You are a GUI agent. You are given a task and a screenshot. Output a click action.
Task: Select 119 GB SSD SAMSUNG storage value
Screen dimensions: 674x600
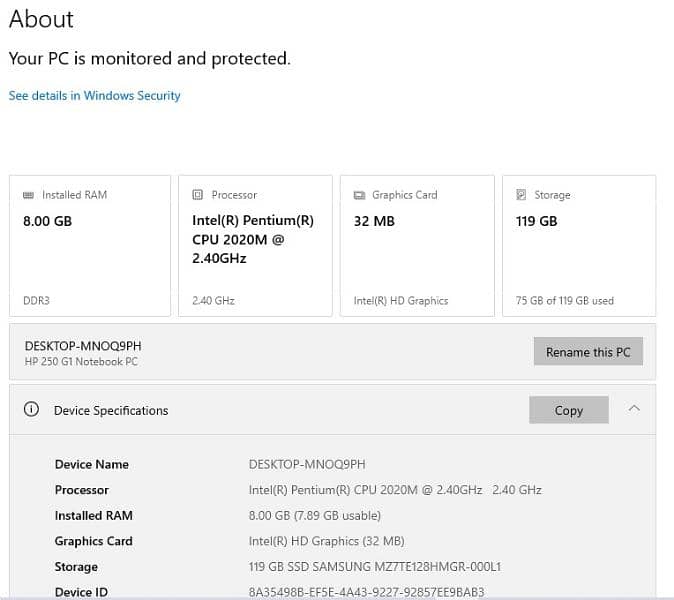[x=375, y=566]
